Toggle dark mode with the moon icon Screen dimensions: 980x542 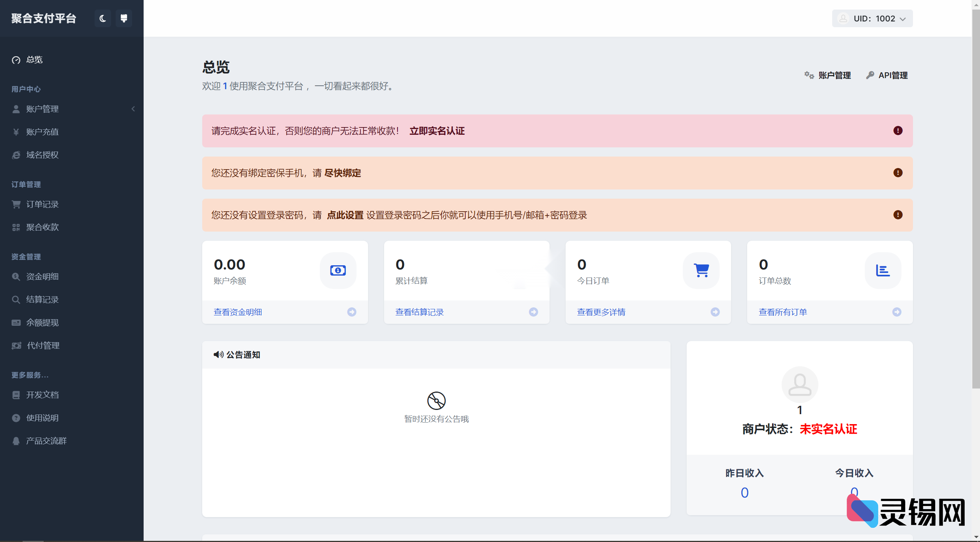pos(102,18)
